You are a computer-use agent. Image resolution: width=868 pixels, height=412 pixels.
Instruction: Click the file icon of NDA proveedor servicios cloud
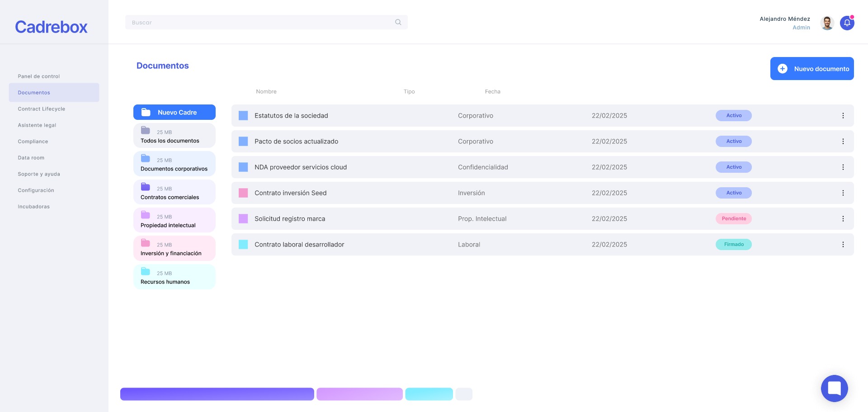coord(243,167)
